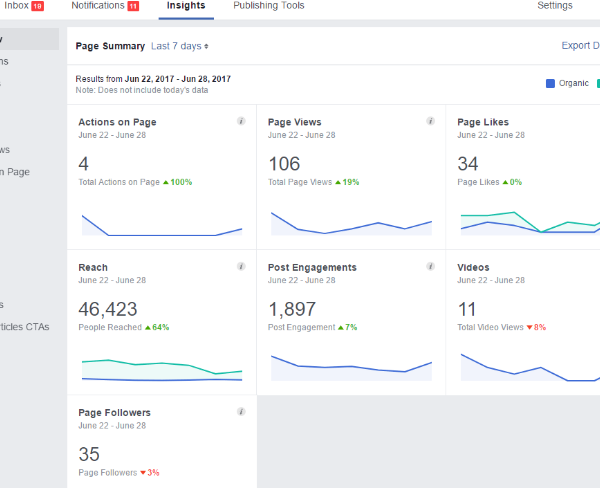Open info icon for Page Views

430,121
